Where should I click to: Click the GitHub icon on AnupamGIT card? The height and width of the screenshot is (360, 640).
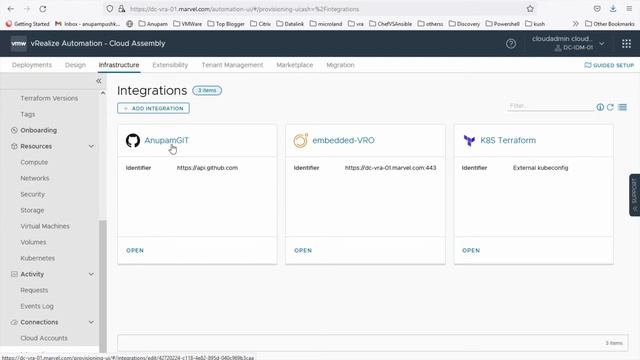[x=133, y=140]
